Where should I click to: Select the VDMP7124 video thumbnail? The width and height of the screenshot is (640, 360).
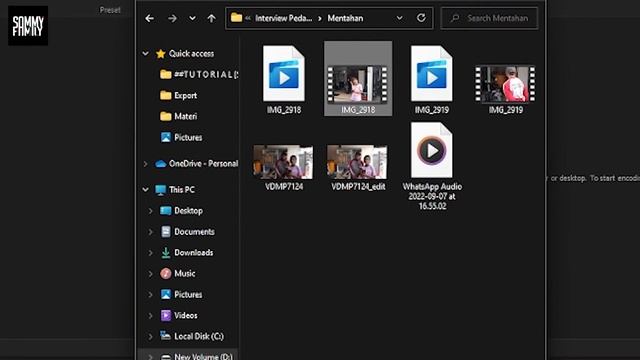pyautogui.click(x=283, y=167)
